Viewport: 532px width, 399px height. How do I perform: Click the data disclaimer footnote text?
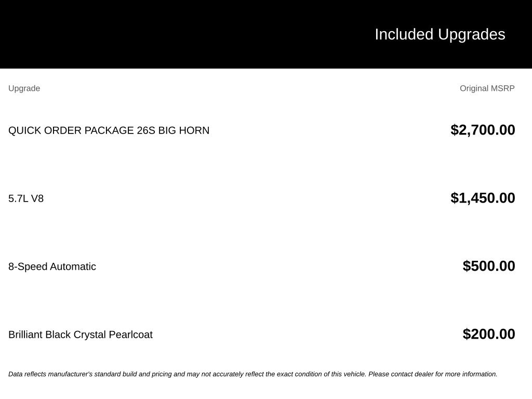point(253,374)
